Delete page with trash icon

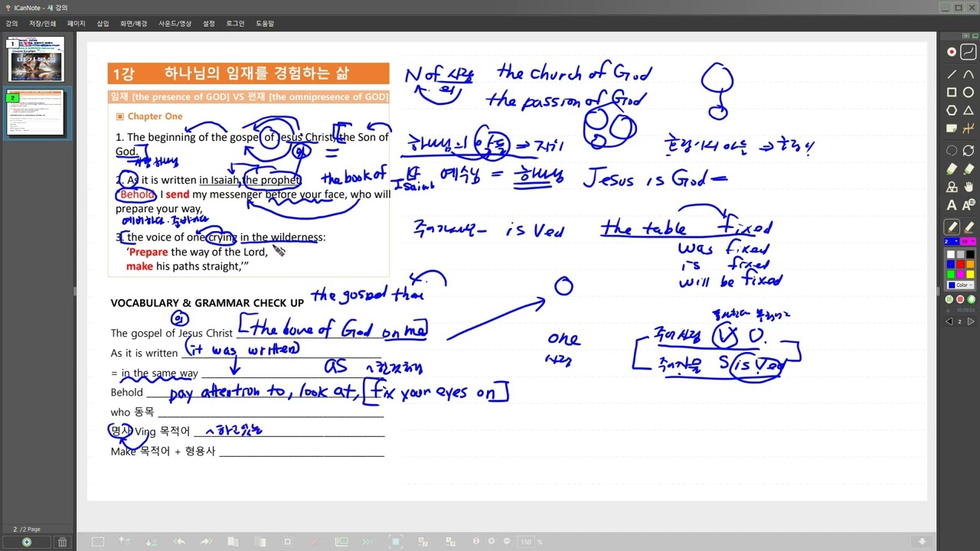[63, 542]
